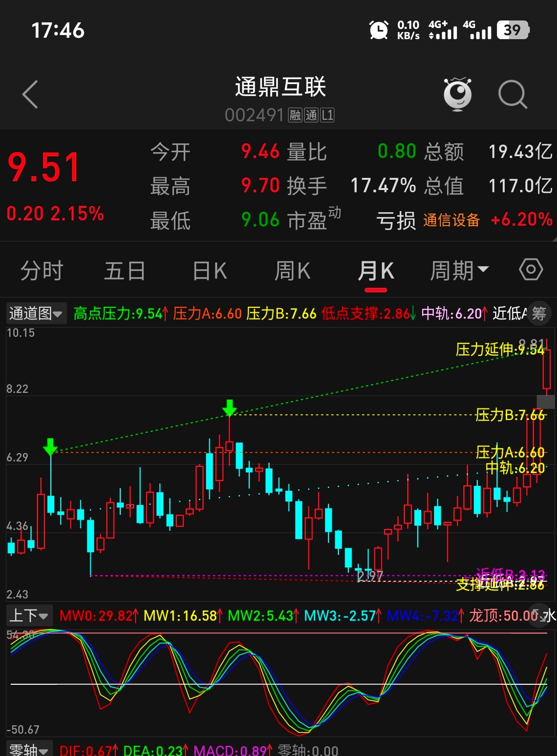The height and width of the screenshot is (756, 557).
Task: Tap MW1:16.58 indicator value
Action: pos(183,615)
